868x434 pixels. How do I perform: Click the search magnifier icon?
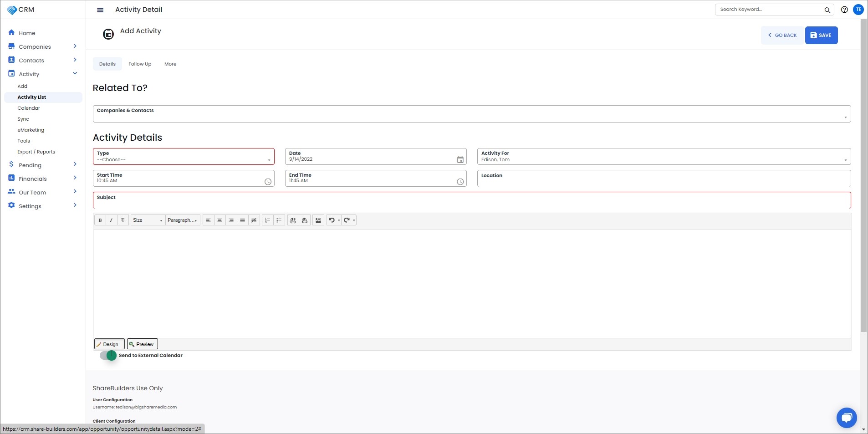pos(827,10)
